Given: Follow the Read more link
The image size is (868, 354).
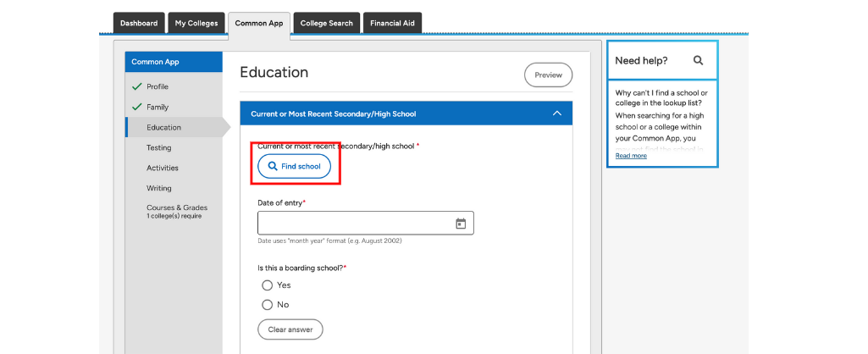Looking at the screenshot, I should (x=631, y=156).
